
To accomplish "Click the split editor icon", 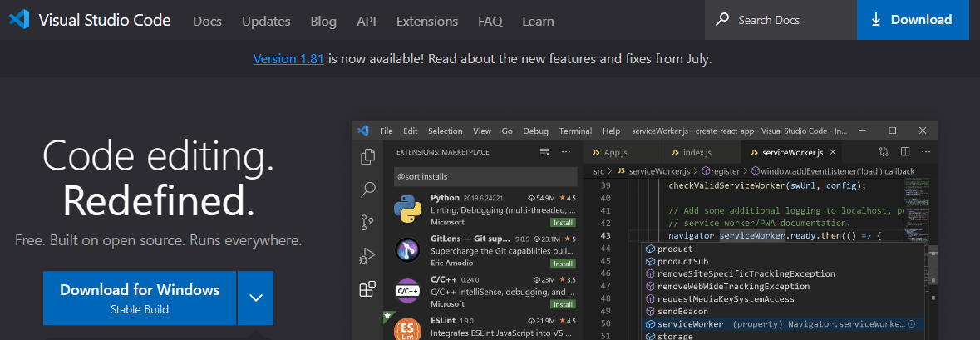I will point(904,152).
